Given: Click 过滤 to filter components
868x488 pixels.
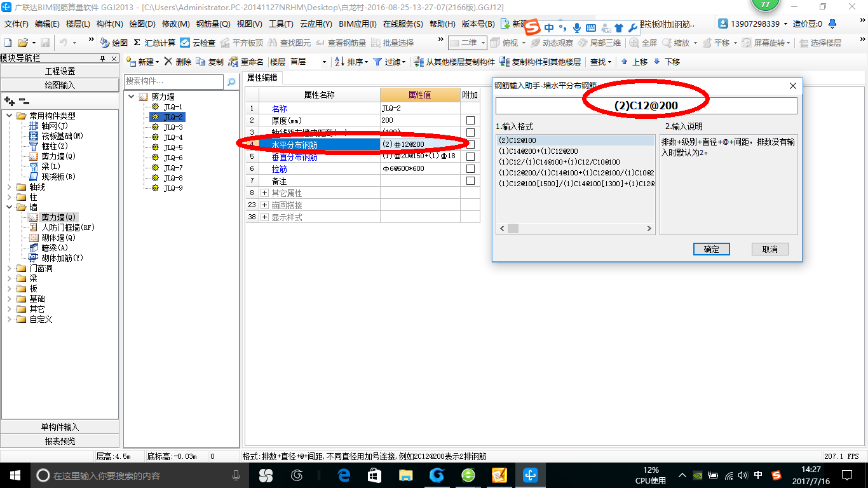Looking at the screenshot, I should (389, 62).
